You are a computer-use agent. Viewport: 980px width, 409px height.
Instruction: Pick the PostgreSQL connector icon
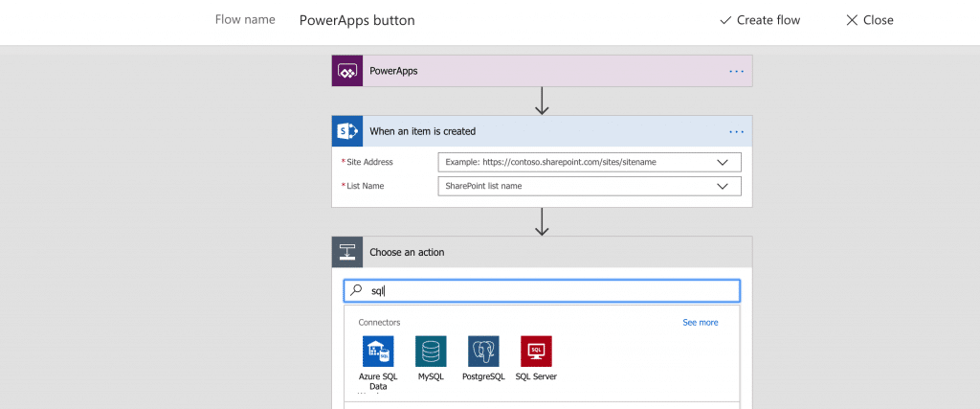point(483,352)
